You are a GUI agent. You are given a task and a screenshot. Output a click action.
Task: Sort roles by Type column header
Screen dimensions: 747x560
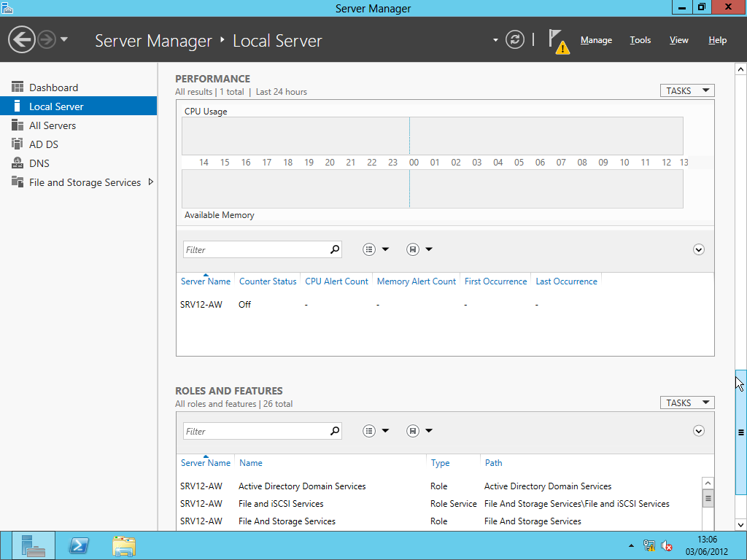tap(440, 463)
